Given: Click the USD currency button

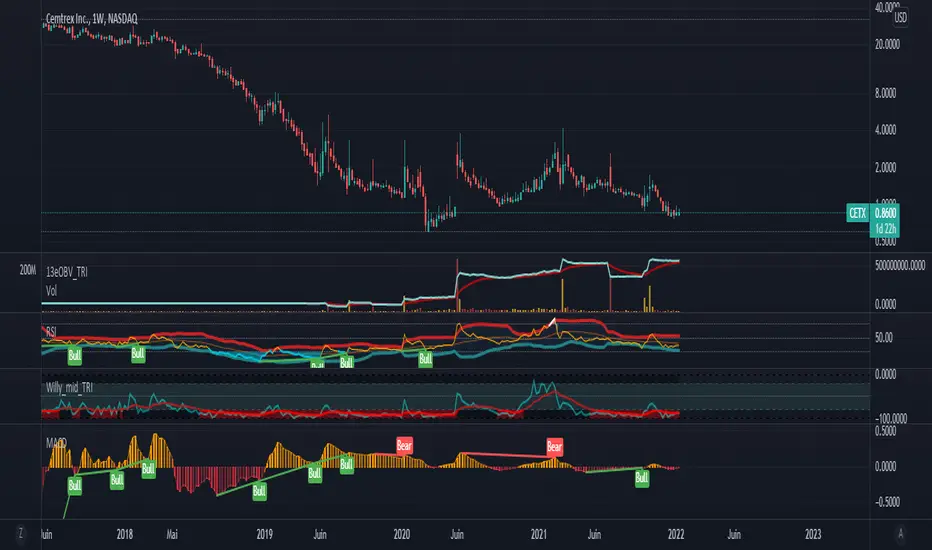Looking at the screenshot, I should 900,18.
